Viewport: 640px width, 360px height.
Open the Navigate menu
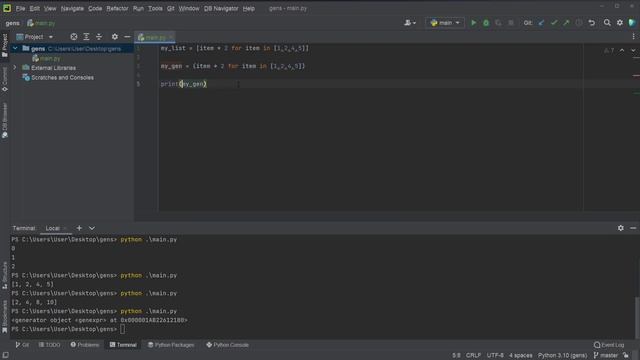(72, 8)
